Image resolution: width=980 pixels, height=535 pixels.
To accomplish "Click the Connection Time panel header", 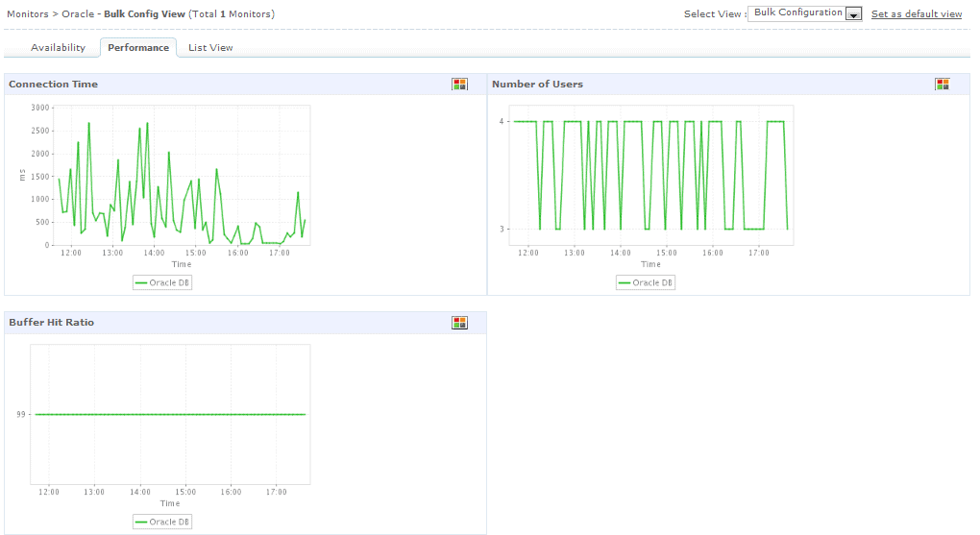I will (x=245, y=85).
